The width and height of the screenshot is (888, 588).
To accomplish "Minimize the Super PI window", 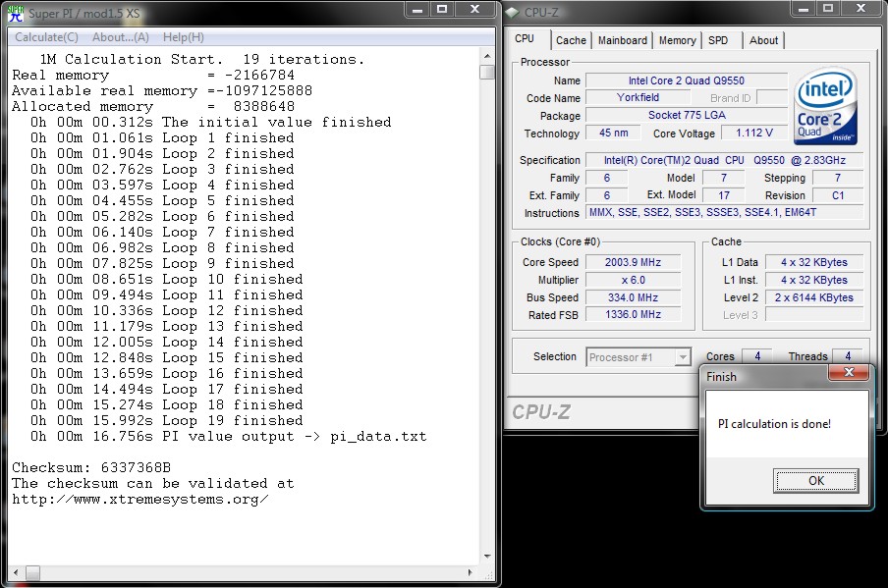I will click(x=417, y=11).
